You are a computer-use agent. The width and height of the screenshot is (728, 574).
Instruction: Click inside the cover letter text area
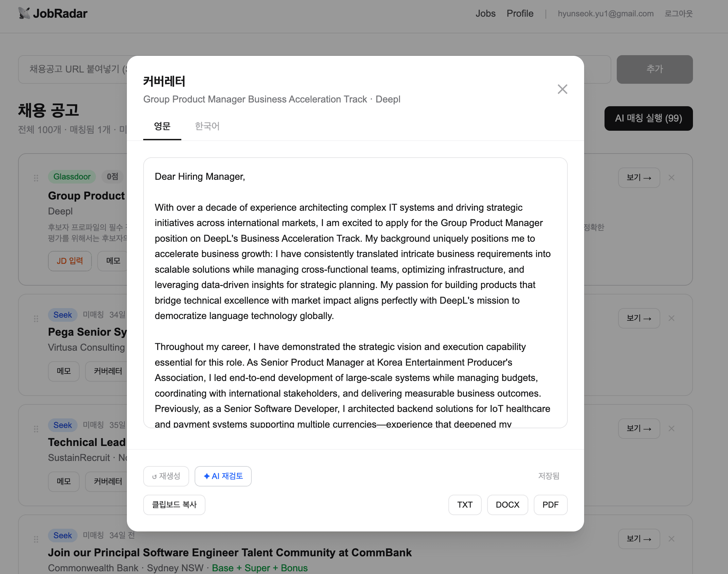[x=355, y=293]
